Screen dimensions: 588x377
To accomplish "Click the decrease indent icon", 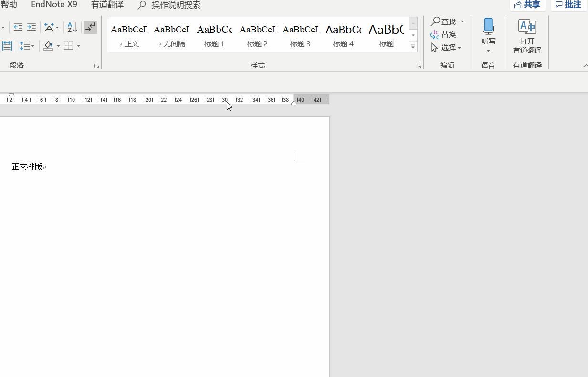I will [18, 27].
